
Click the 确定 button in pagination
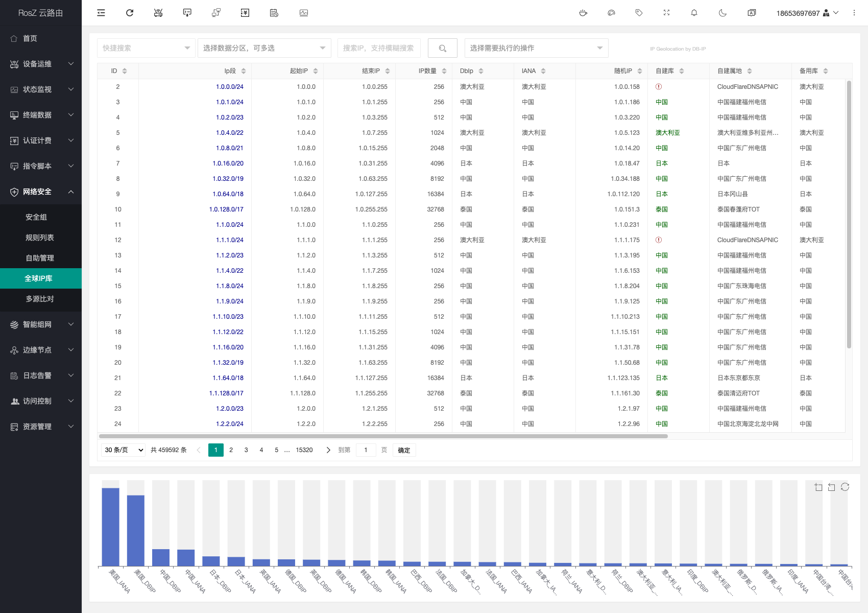click(404, 450)
